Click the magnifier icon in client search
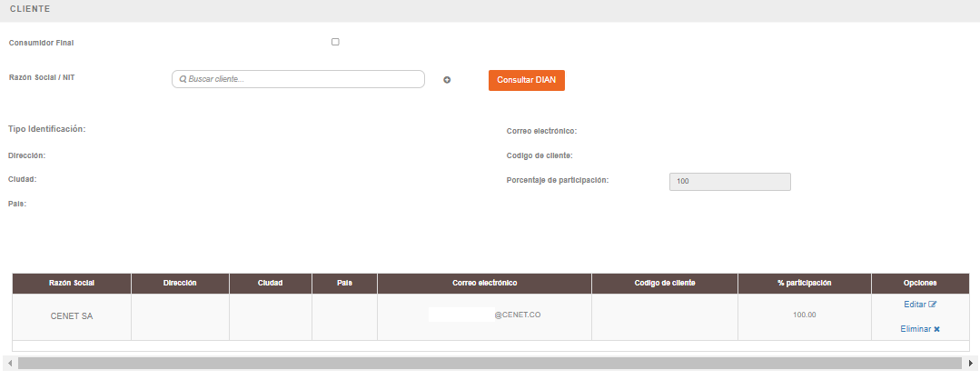980x380 pixels. coord(183,80)
